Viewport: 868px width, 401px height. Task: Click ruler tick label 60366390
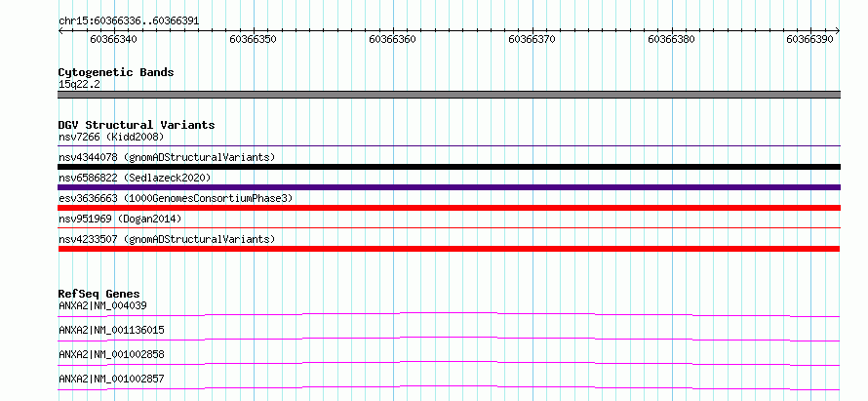(x=809, y=39)
